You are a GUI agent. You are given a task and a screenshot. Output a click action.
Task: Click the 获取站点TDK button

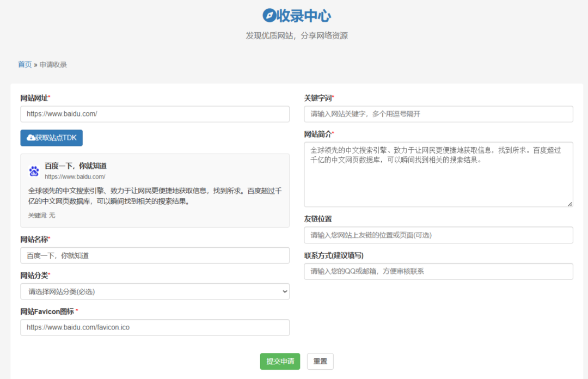click(51, 138)
